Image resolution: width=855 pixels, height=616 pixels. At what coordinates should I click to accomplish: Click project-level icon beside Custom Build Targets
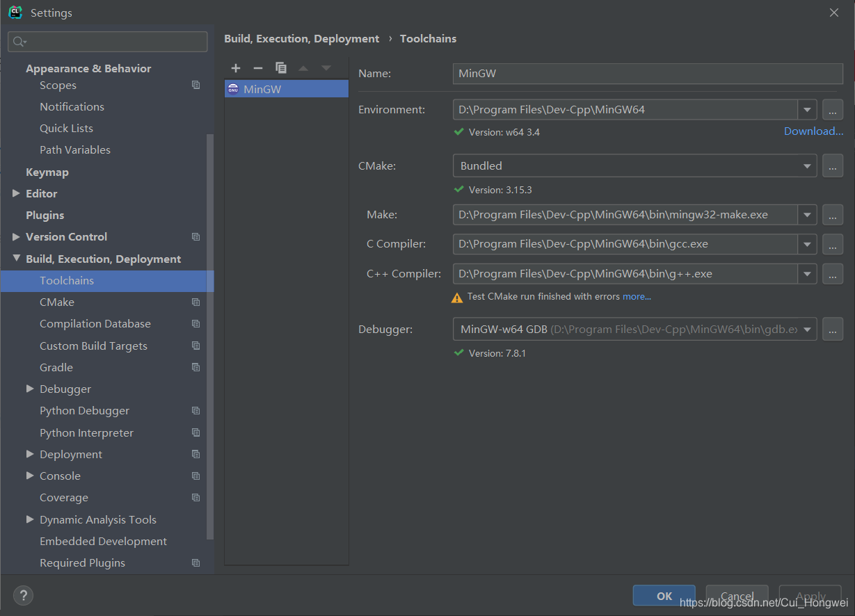point(195,346)
